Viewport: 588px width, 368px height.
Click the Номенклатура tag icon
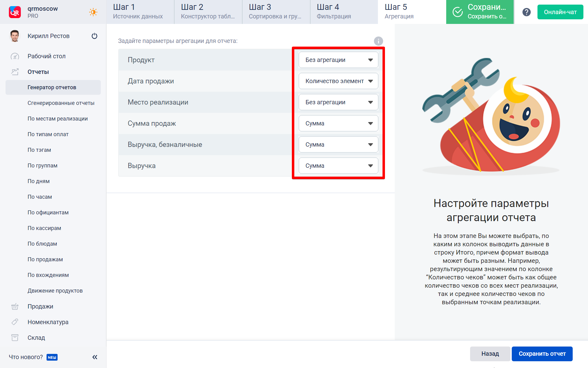pyautogui.click(x=15, y=322)
